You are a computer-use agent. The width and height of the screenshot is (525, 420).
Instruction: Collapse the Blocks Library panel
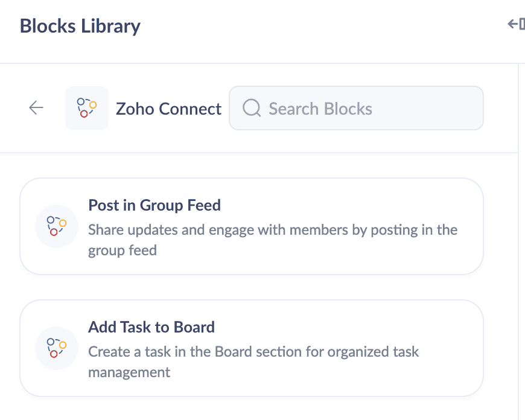click(516, 24)
